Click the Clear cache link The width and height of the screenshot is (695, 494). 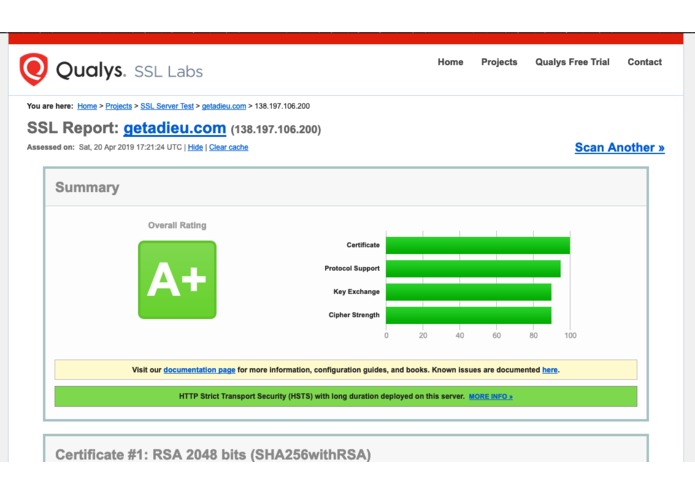coord(228,147)
